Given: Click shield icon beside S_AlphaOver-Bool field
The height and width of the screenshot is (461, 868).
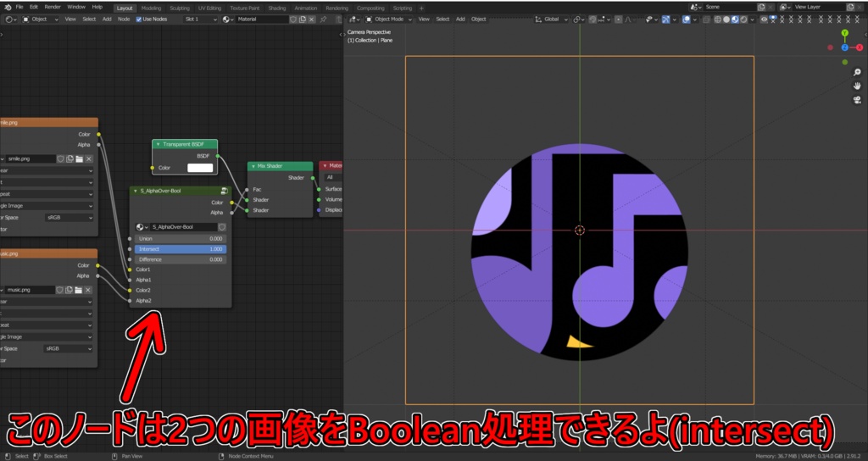Looking at the screenshot, I should coord(222,227).
